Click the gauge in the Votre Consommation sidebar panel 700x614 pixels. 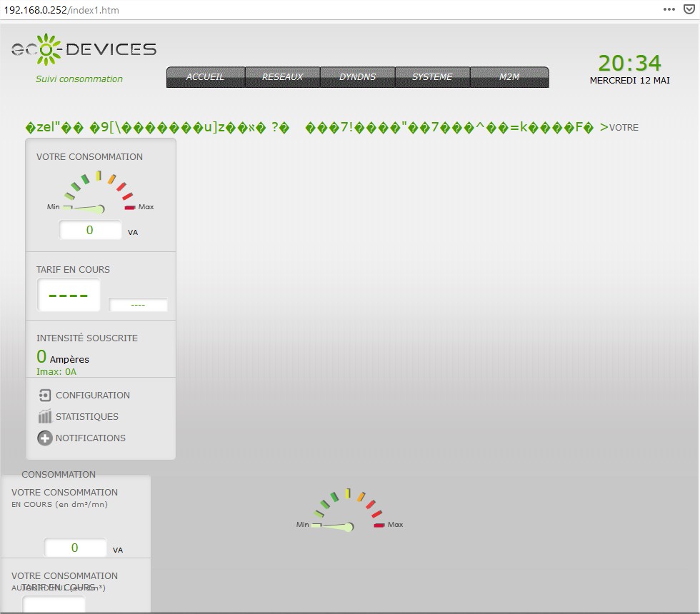tap(100, 193)
